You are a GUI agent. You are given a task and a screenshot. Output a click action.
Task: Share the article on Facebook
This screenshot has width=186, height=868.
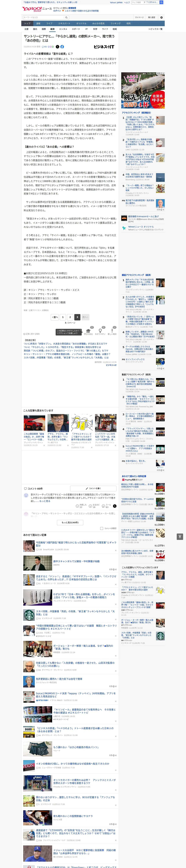click(x=62, y=47)
